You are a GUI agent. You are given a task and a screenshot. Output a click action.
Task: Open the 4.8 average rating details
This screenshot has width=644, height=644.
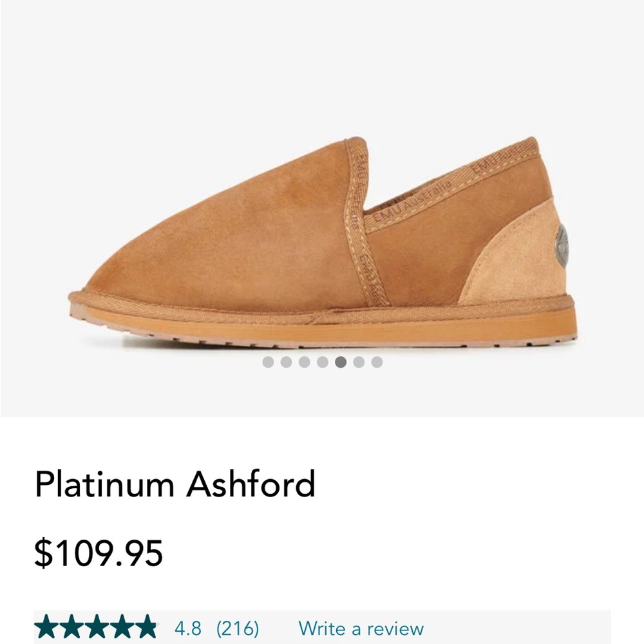[188, 628]
